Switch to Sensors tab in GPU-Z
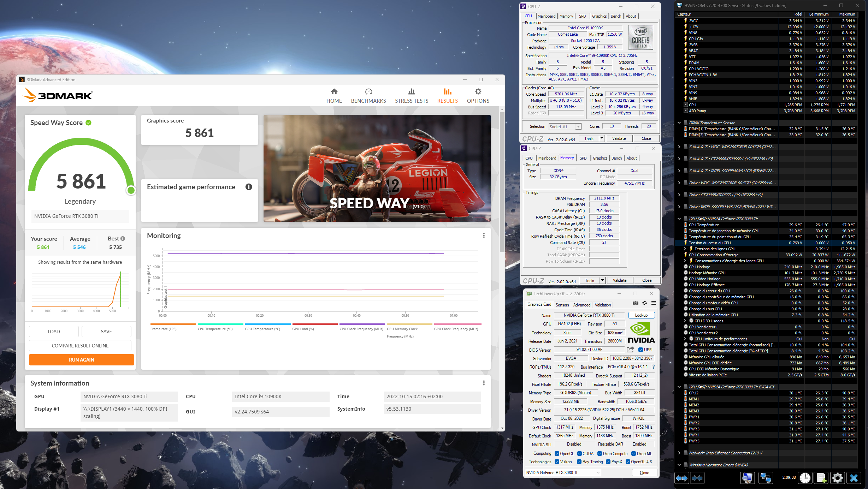 pos(562,305)
